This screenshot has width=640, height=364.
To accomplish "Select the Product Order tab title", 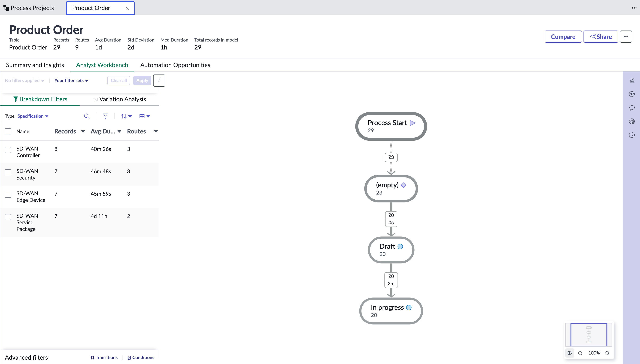I will (91, 8).
